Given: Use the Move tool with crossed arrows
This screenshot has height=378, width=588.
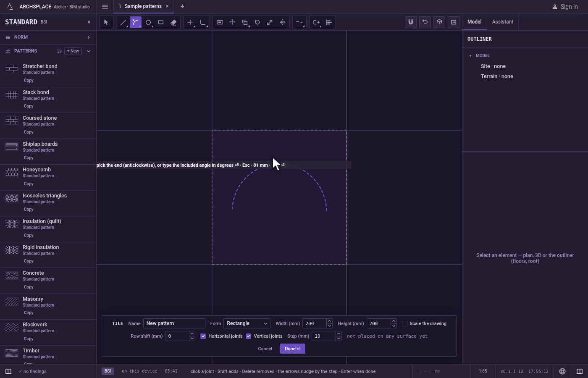Looking at the screenshot, I should coord(232,22).
